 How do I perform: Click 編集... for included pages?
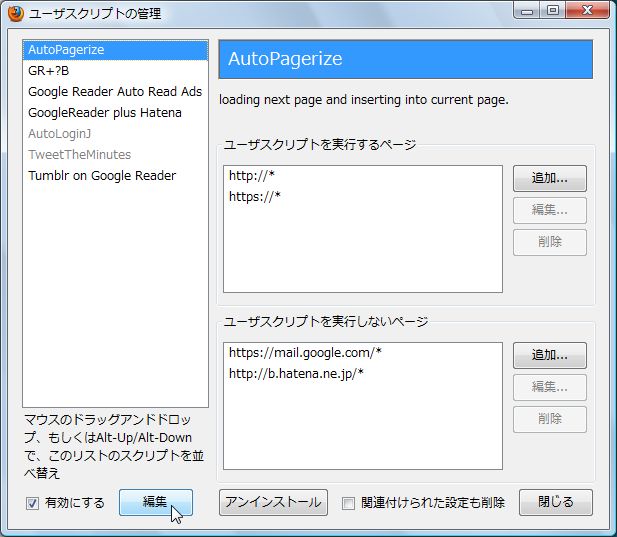tap(550, 210)
